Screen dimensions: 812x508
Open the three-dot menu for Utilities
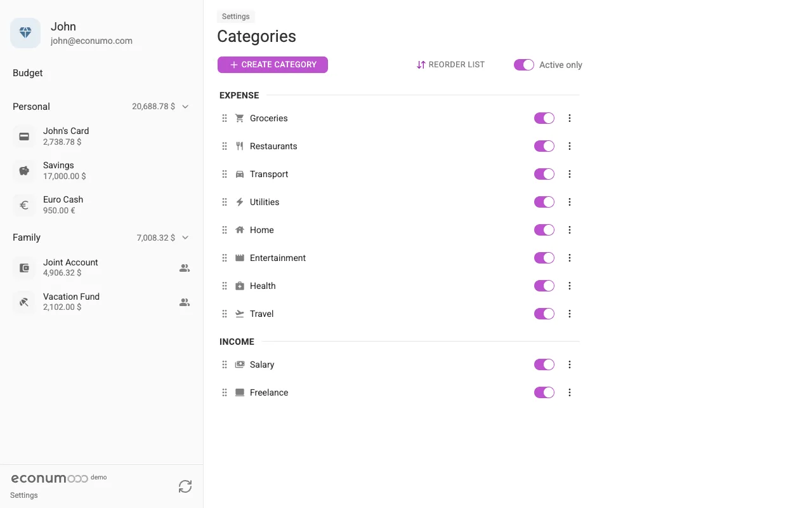click(570, 202)
